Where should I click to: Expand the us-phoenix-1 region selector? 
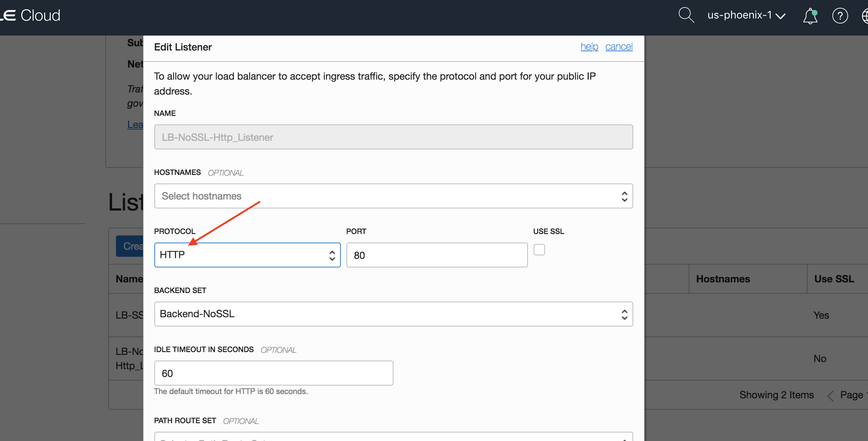coord(746,15)
